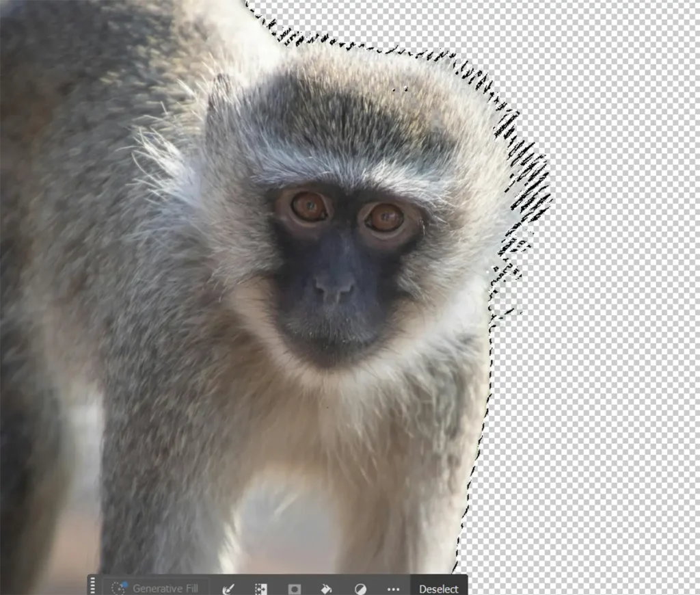Select the modify selection brush icon

click(x=228, y=590)
